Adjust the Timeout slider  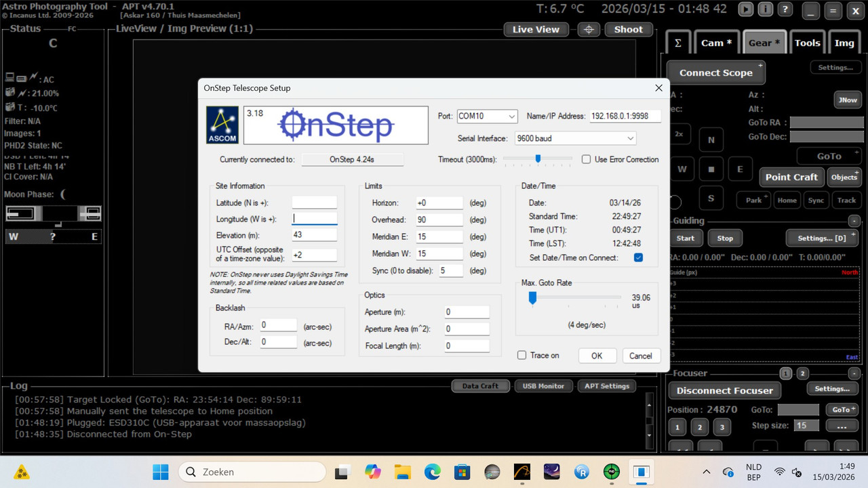[x=538, y=159]
